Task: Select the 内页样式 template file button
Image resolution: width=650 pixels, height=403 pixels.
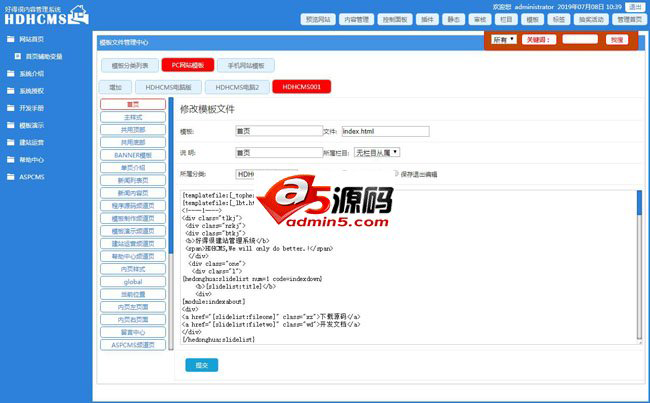Action: pos(133,269)
